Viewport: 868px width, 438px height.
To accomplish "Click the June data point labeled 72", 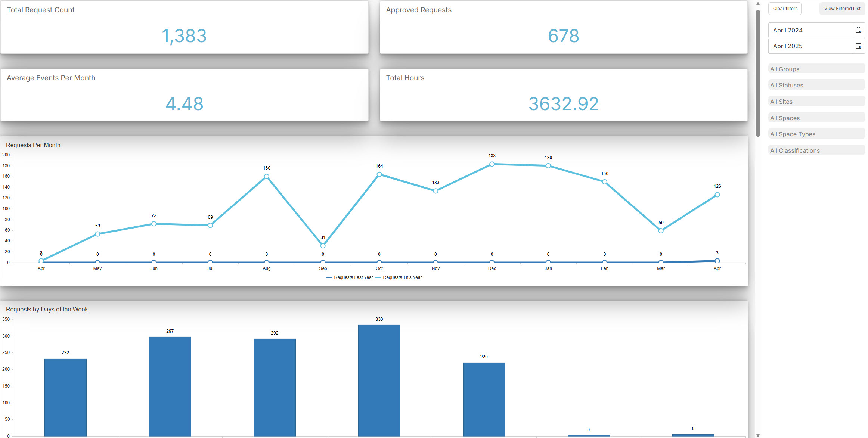I will pos(154,224).
